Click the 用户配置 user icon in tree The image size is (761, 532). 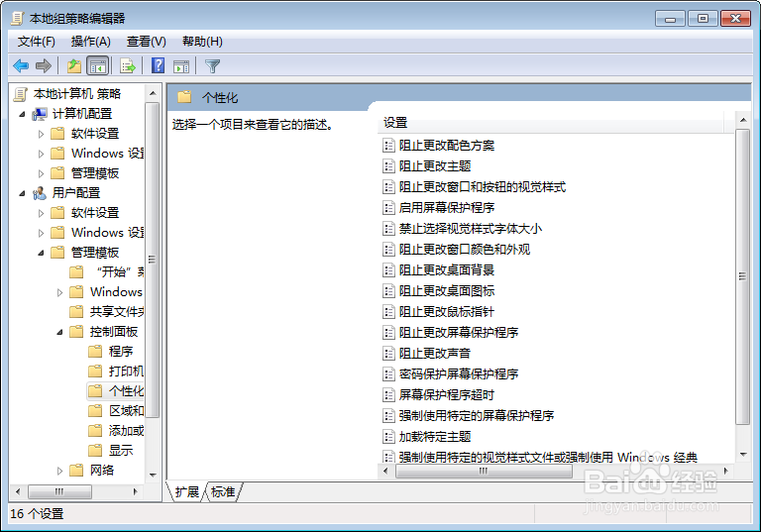40,193
